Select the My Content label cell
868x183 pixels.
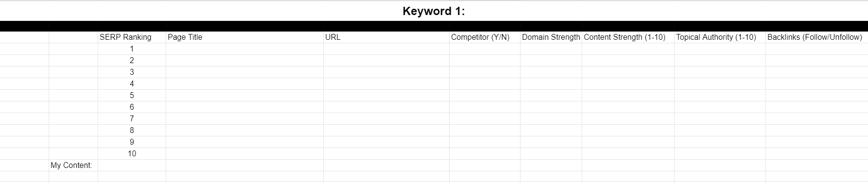(73, 166)
